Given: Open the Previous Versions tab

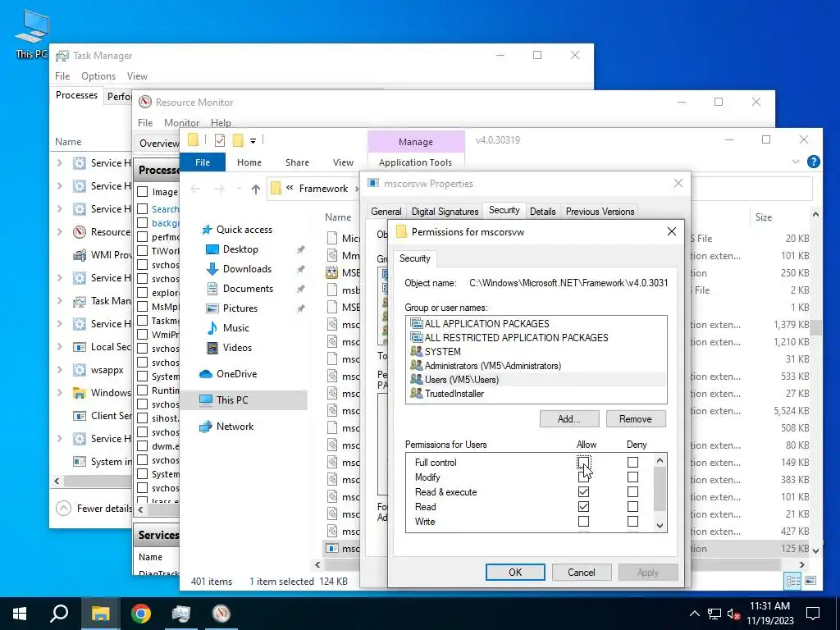Looking at the screenshot, I should [x=600, y=212].
